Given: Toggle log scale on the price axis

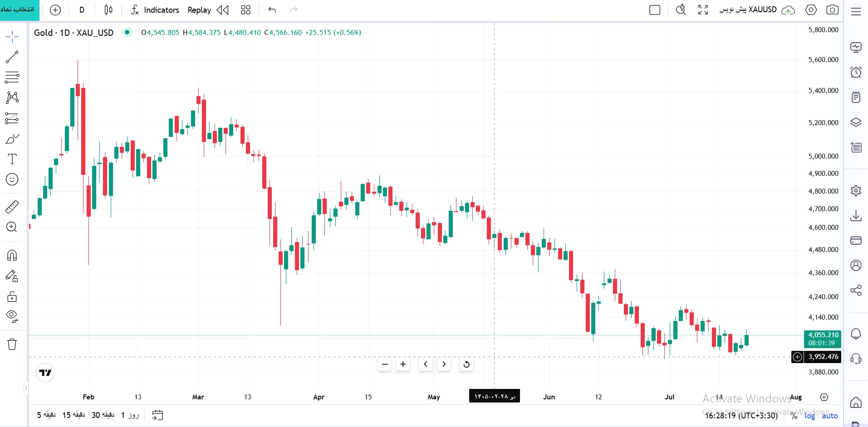Looking at the screenshot, I should tap(809, 415).
